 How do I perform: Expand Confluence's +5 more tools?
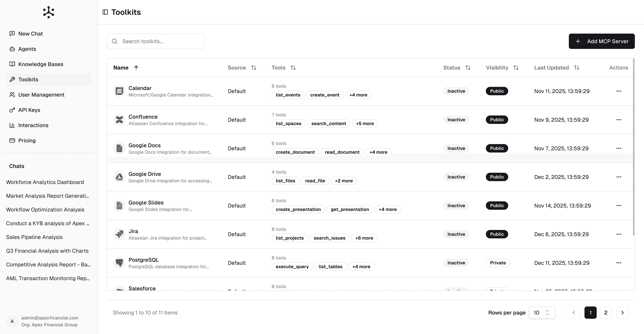[x=365, y=123]
